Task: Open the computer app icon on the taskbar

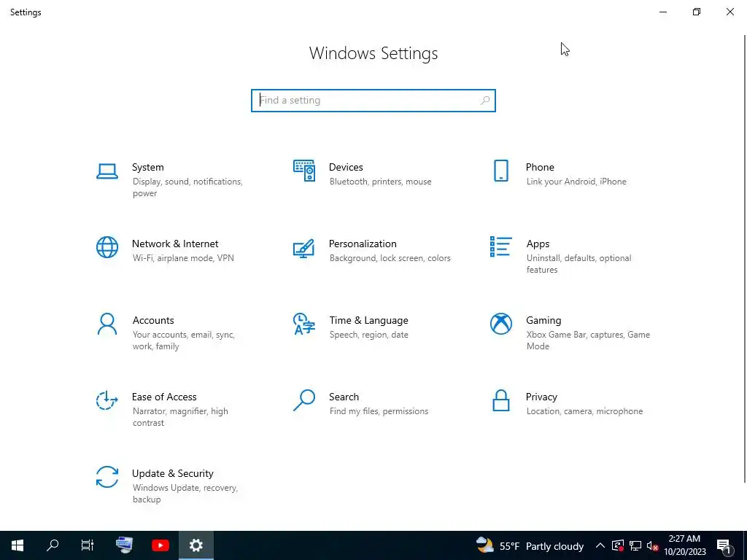Action: (x=124, y=545)
